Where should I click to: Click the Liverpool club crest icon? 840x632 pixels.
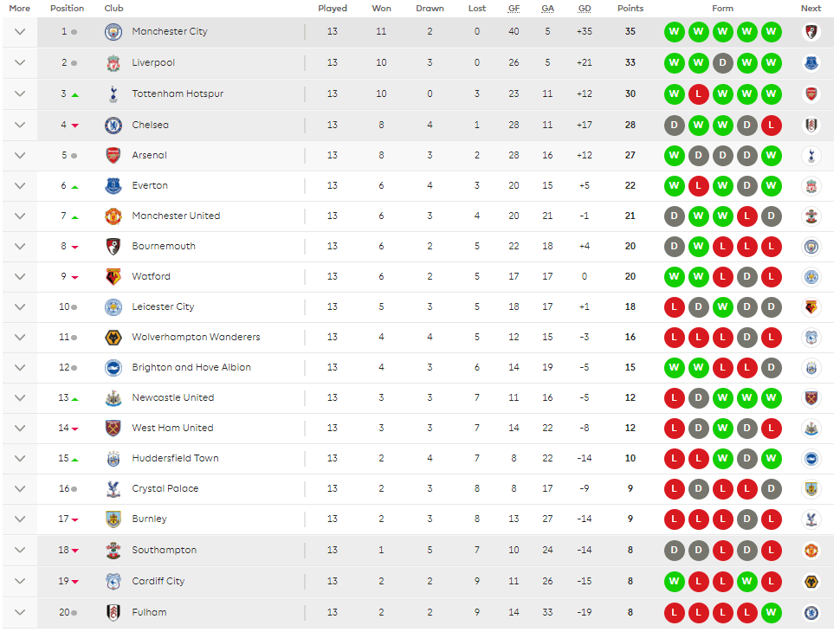(113, 62)
